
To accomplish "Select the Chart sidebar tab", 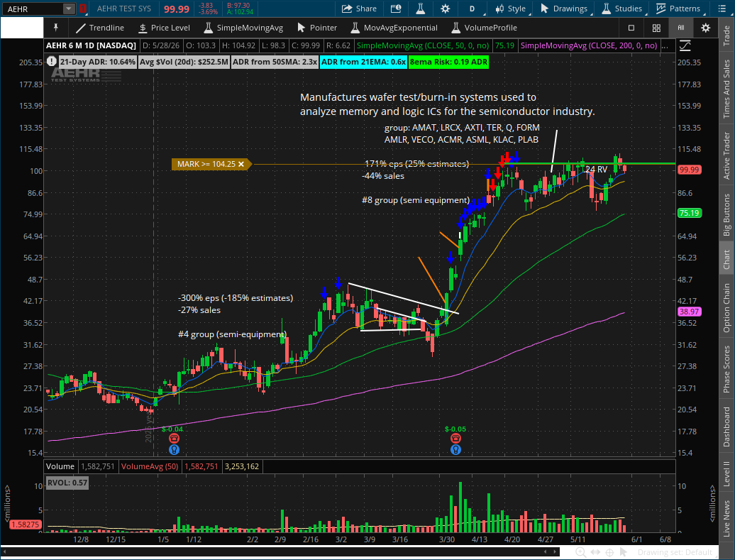I will click(x=726, y=259).
